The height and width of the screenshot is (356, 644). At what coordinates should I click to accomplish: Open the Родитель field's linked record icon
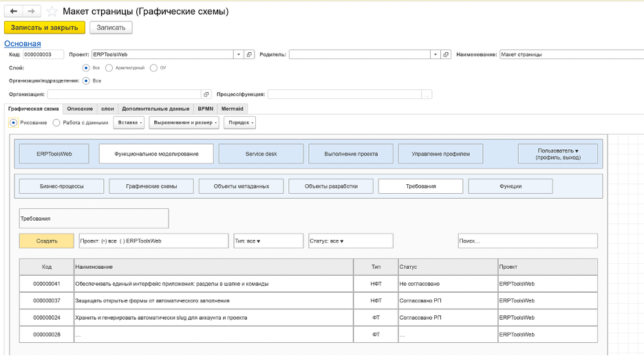[x=446, y=54]
